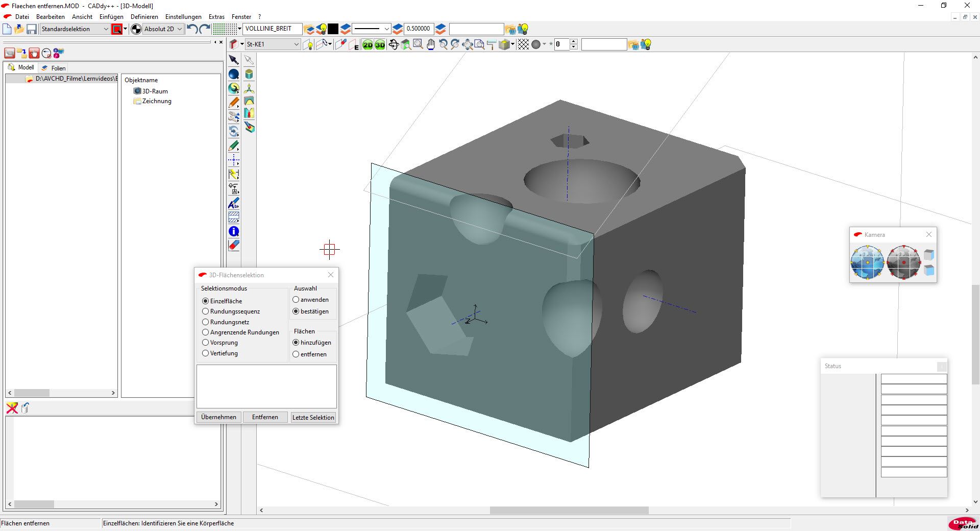Expand the arrow beside the yellow cube icon
The image size is (980, 531).
[512, 44]
